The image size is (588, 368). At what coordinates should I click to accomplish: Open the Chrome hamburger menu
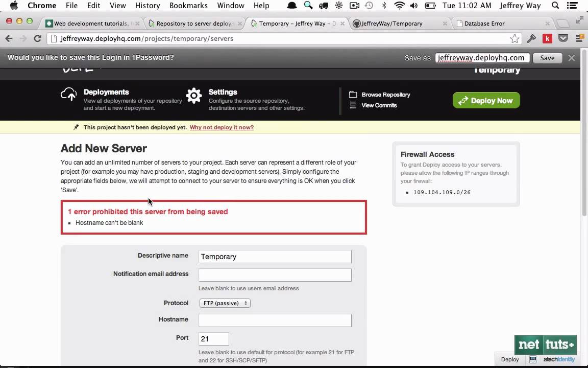click(x=579, y=38)
